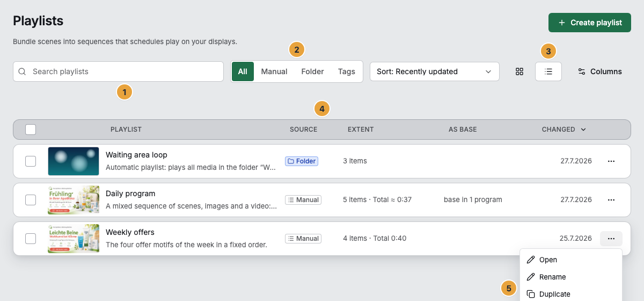Viewport: 644px width, 301px height.
Task: Click "5 items · Total ≈ 0:37" cell
Action: pos(377,200)
